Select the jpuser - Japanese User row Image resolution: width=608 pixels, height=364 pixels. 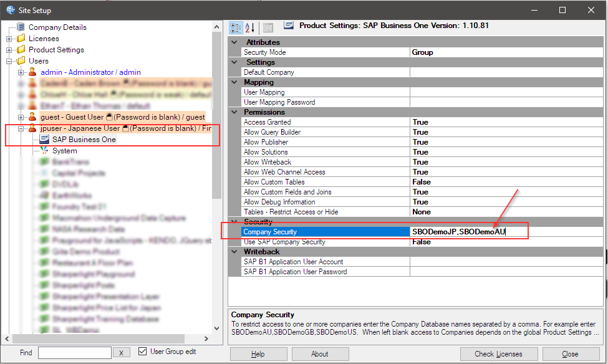tap(125, 128)
